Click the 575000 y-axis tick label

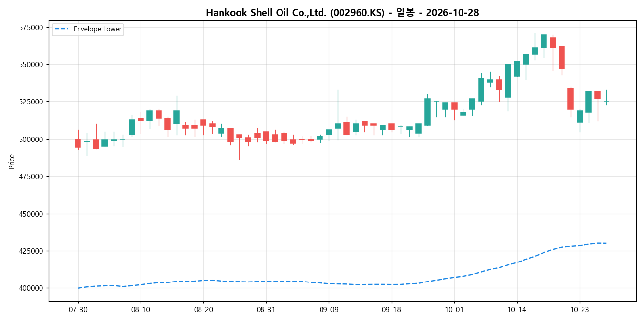coord(32,27)
